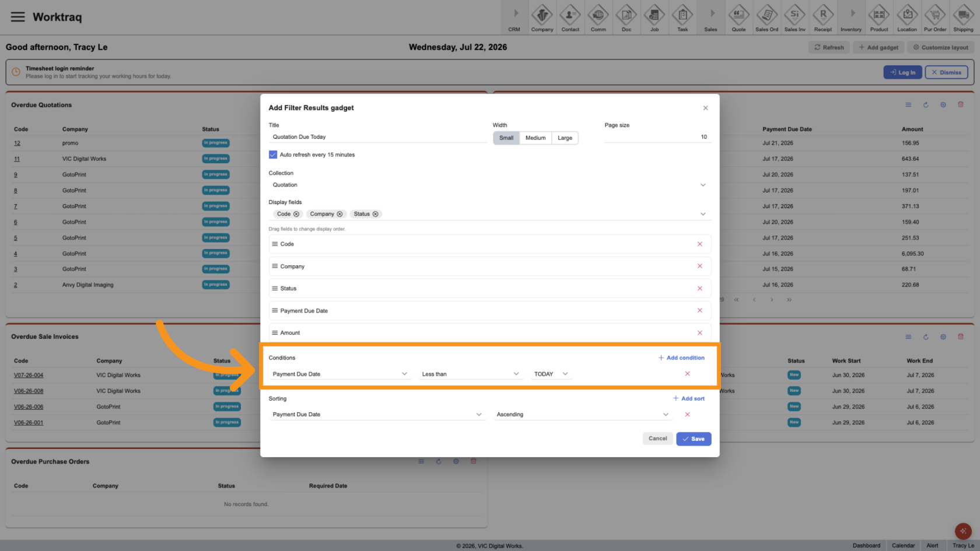Open the round assistant button bottom right
This screenshot has width=980, height=551.
point(963,531)
